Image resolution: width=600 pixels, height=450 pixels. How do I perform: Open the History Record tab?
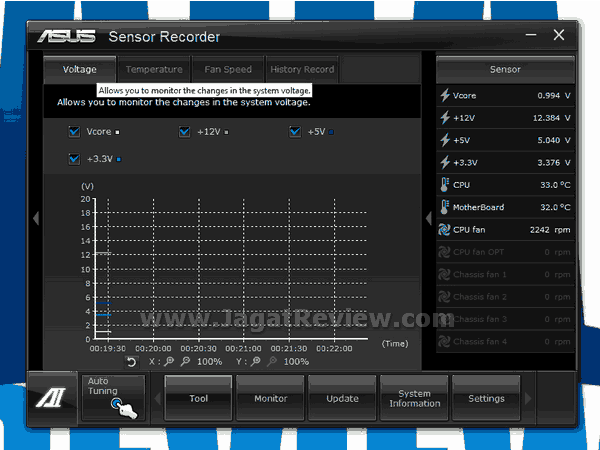coord(302,69)
